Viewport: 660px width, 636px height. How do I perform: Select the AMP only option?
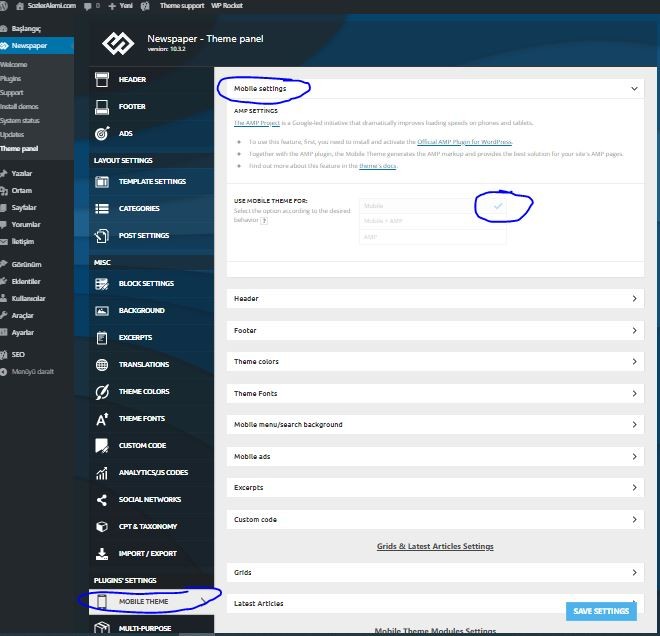432,237
